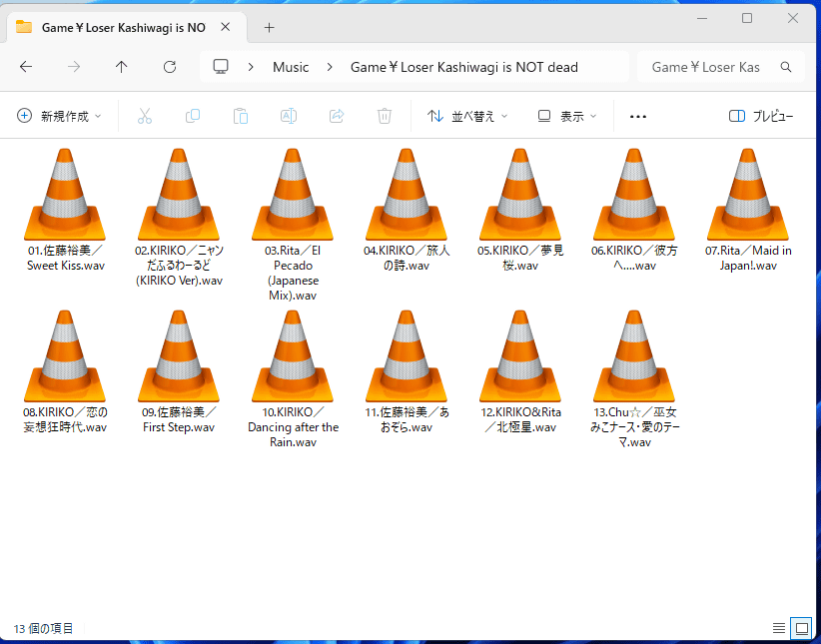
Task: Click the Paste clipboard icon
Action: click(241, 116)
